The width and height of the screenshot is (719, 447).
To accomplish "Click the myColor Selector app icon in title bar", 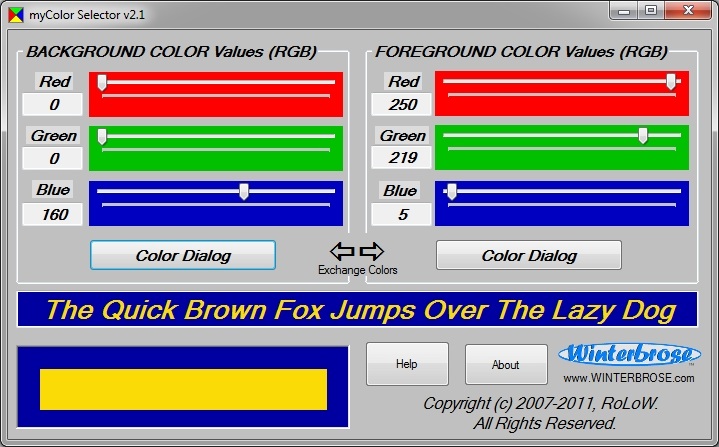I will point(16,15).
